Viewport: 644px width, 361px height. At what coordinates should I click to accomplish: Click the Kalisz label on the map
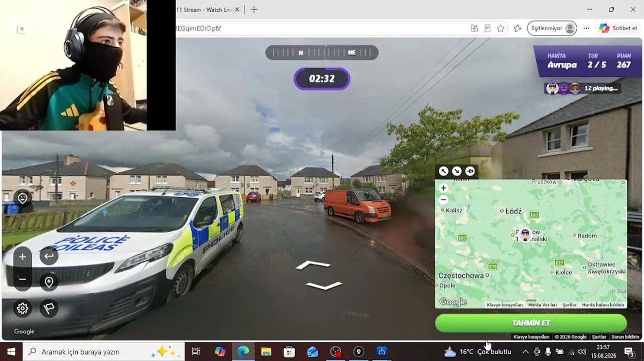[454, 210]
